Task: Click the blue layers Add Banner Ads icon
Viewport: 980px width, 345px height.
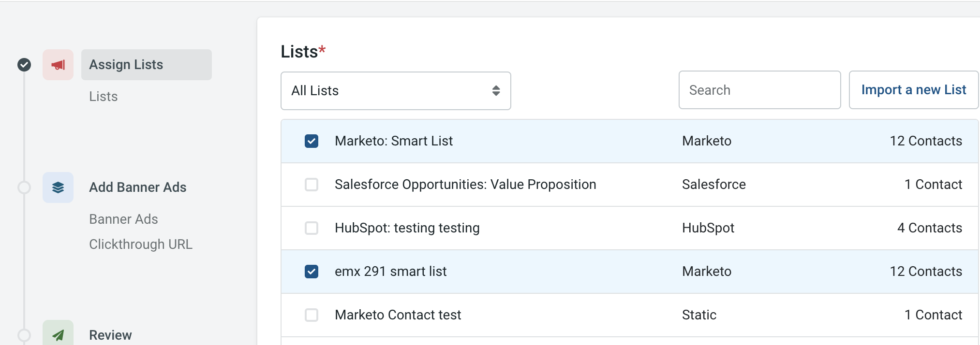Action: [x=58, y=187]
